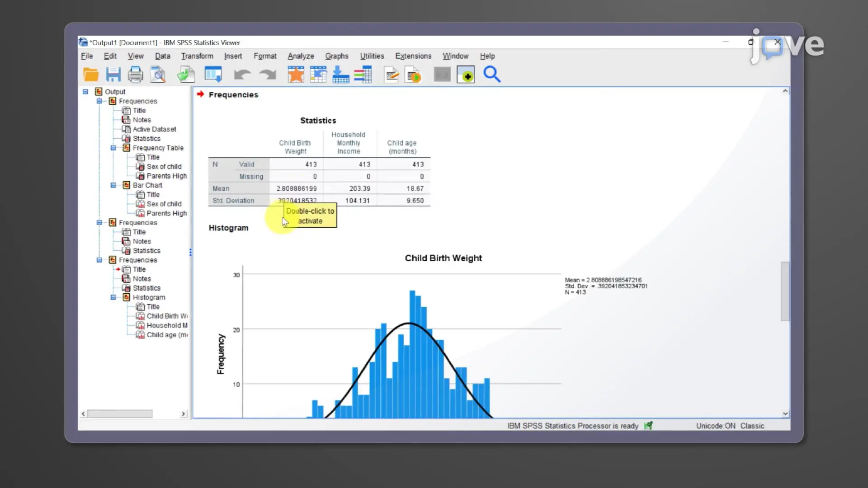Screen dimensions: 868x488
Task: Select the Histogram node in outline
Action: pos(149,297)
